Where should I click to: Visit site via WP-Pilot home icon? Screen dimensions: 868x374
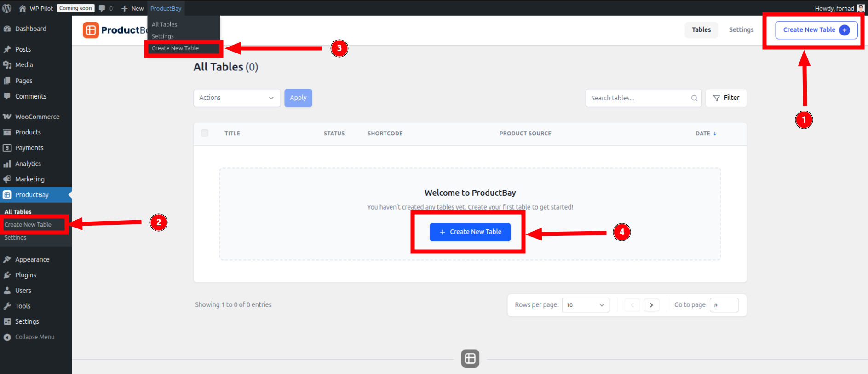pyautogui.click(x=22, y=8)
